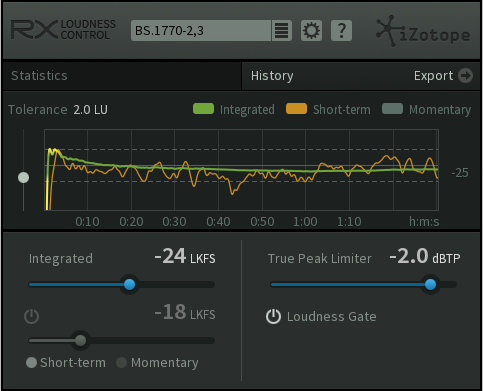Click the Export text button
483x391 pixels.
click(x=433, y=76)
